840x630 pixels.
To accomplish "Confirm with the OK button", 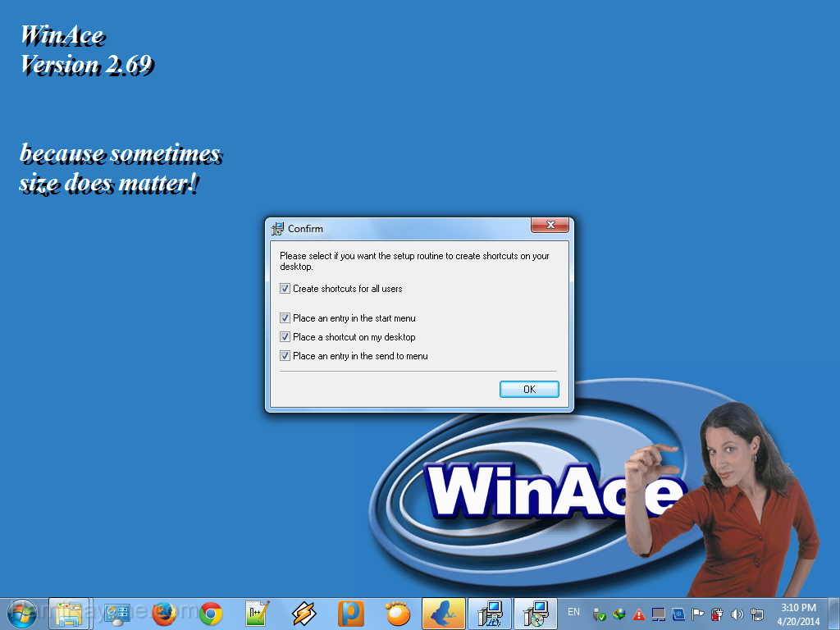I will click(529, 389).
